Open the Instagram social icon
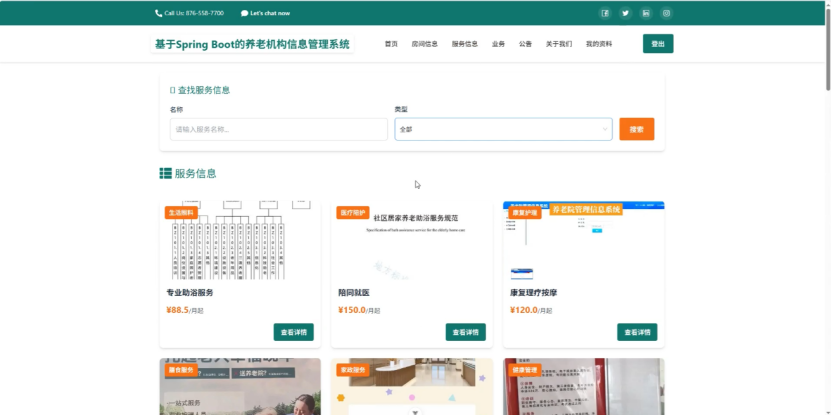The image size is (831, 415). (x=667, y=13)
